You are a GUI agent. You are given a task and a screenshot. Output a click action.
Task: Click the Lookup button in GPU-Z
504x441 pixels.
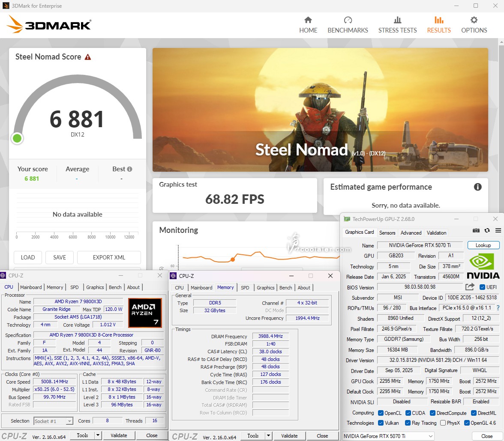pos(483,245)
